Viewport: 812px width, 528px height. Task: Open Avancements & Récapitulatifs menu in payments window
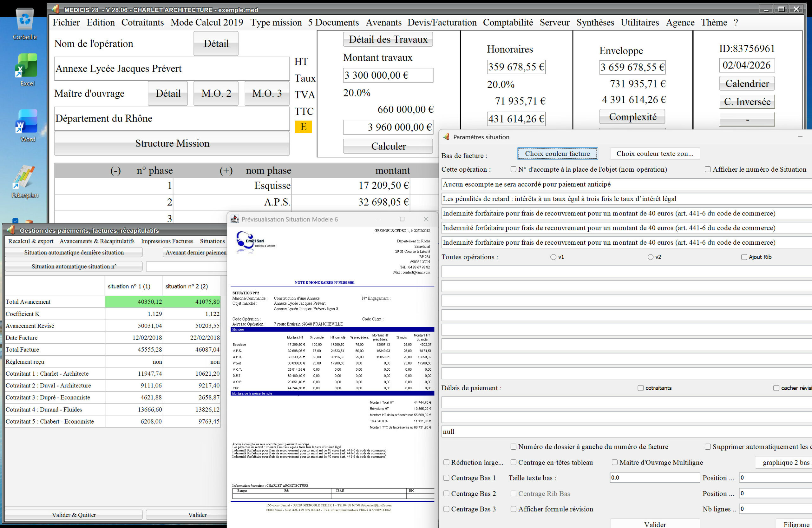(x=97, y=241)
